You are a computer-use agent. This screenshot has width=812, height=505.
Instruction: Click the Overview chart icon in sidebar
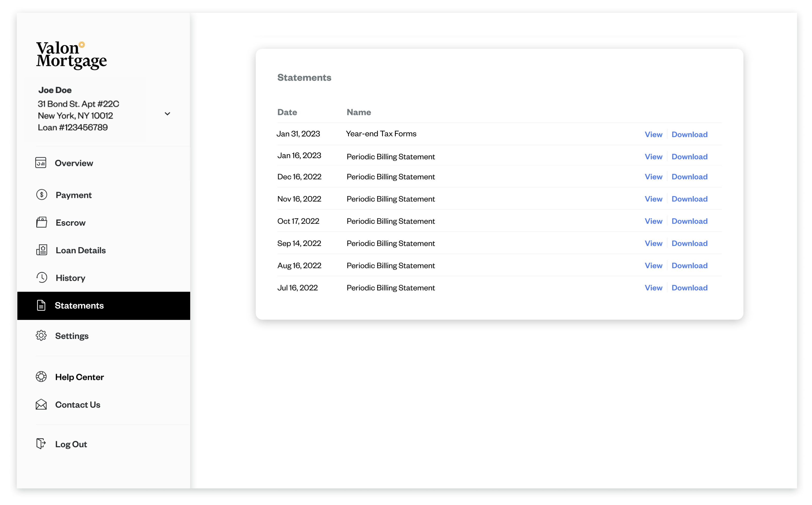41,163
